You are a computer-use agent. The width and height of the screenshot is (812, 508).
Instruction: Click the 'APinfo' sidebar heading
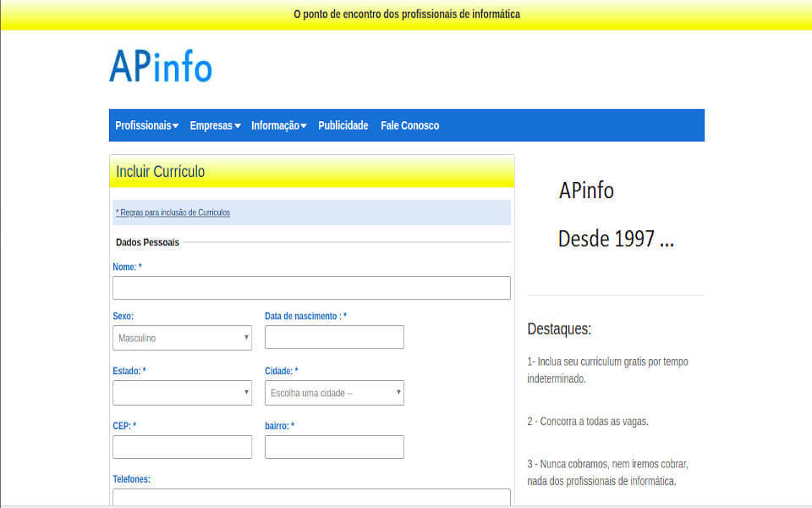pyautogui.click(x=586, y=190)
